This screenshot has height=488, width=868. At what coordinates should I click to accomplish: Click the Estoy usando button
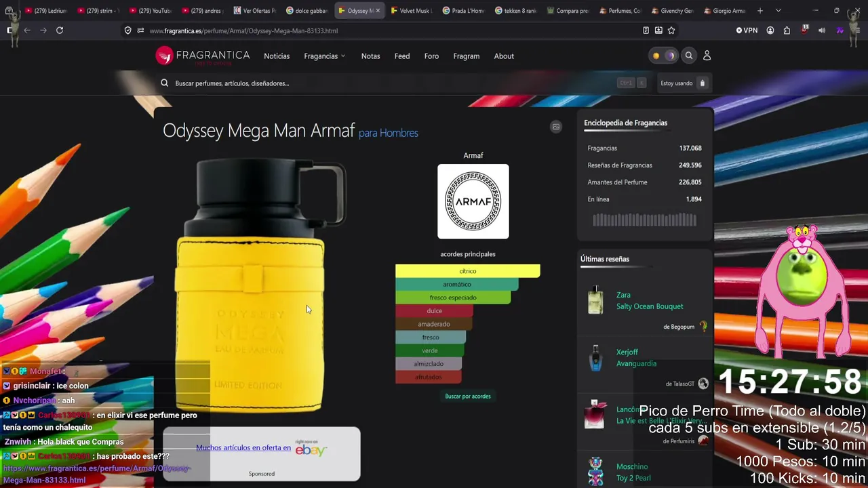[x=684, y=83]
